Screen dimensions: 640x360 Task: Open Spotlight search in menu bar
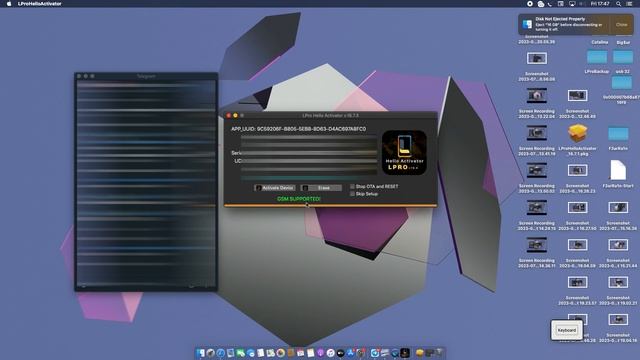(x=618, y=4)
